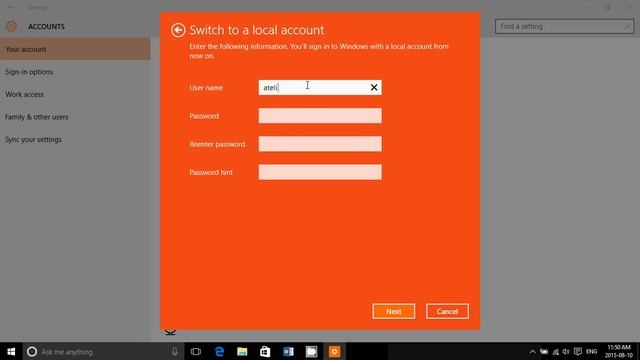Launch Microsoft Edge from taskbar
Viewport: 640px width, 360px height.
pyautogui.click(x=219, y=351)
